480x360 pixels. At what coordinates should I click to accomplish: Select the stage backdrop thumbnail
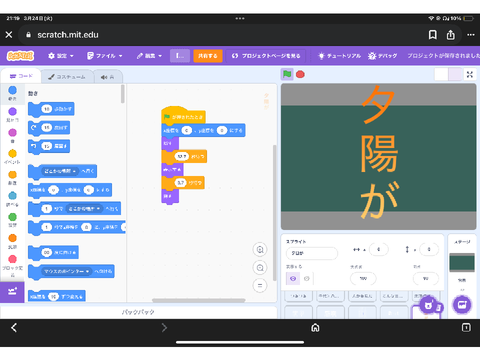[x=462, y=262]
